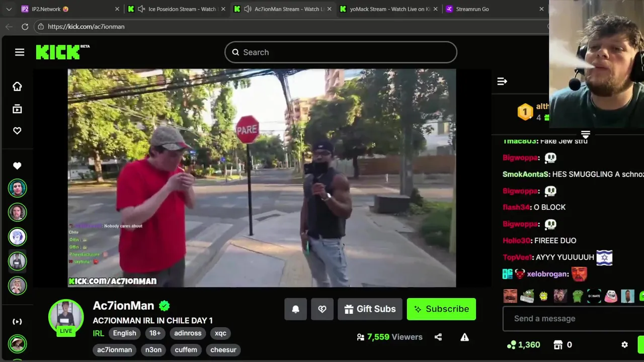
Task: Close the yoMack Stream tab
Action: click(x=435, y=9)
